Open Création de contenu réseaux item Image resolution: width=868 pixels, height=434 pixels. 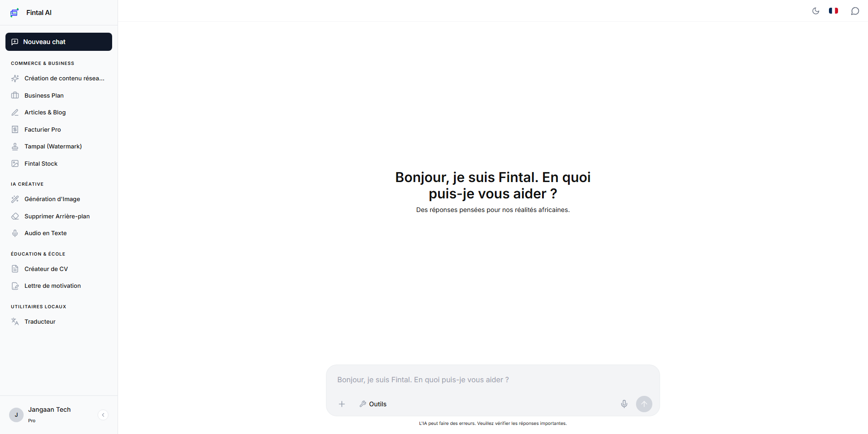(x=59, y=79)
